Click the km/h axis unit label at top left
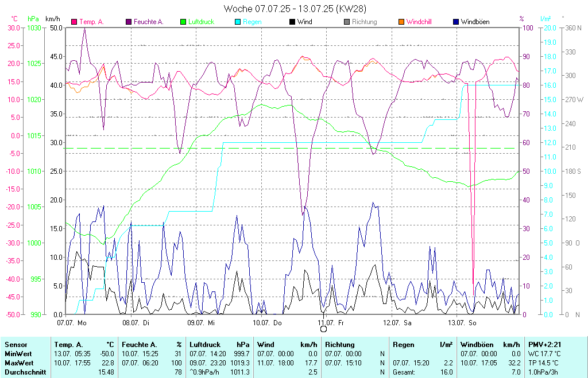Viewport: 588px width, 378px height. 52,18
